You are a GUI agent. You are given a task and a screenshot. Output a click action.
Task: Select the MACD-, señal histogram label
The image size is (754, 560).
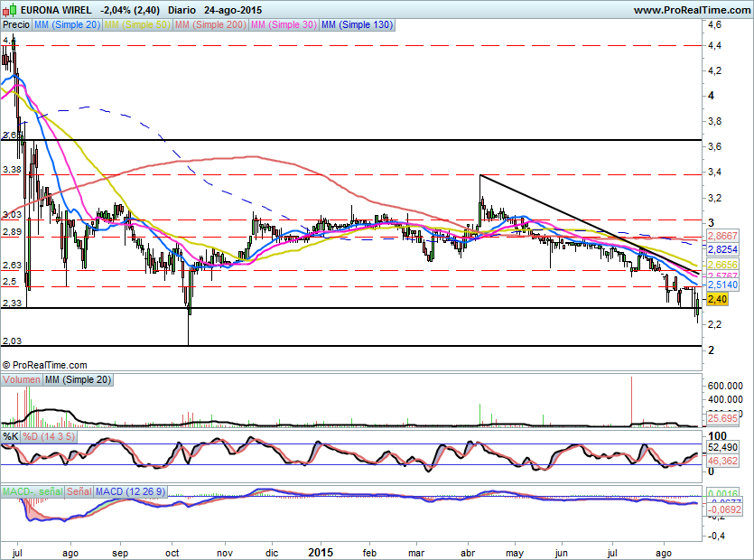click(33, 491)
